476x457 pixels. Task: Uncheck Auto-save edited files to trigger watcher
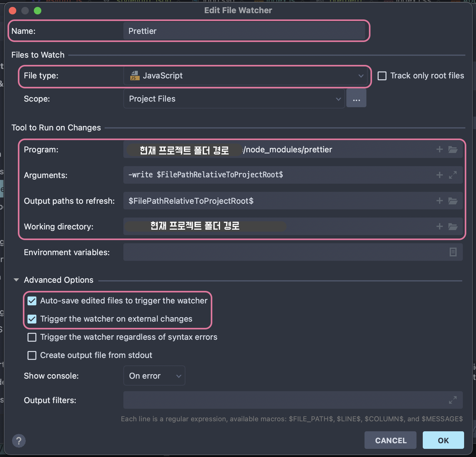[x=32, y=301]
